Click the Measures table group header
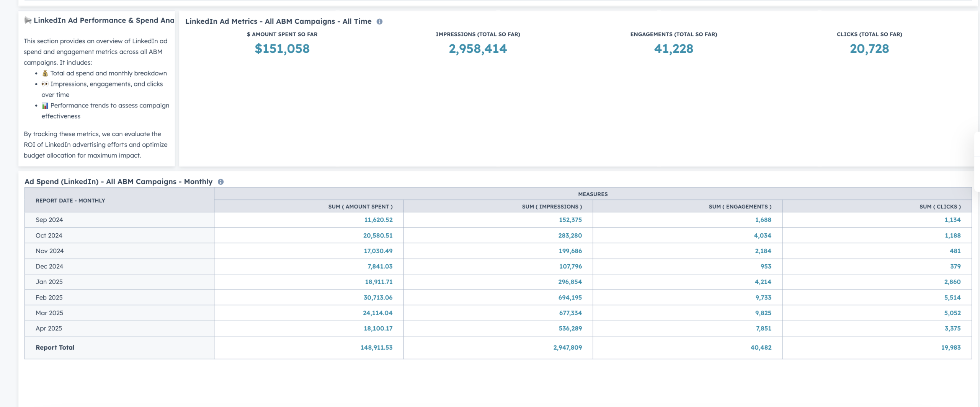980x407 pixels. [593, 194]
